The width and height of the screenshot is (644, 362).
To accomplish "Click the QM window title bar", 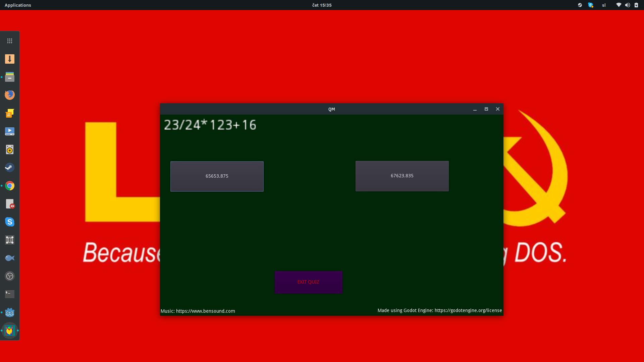I will (331, 109).
